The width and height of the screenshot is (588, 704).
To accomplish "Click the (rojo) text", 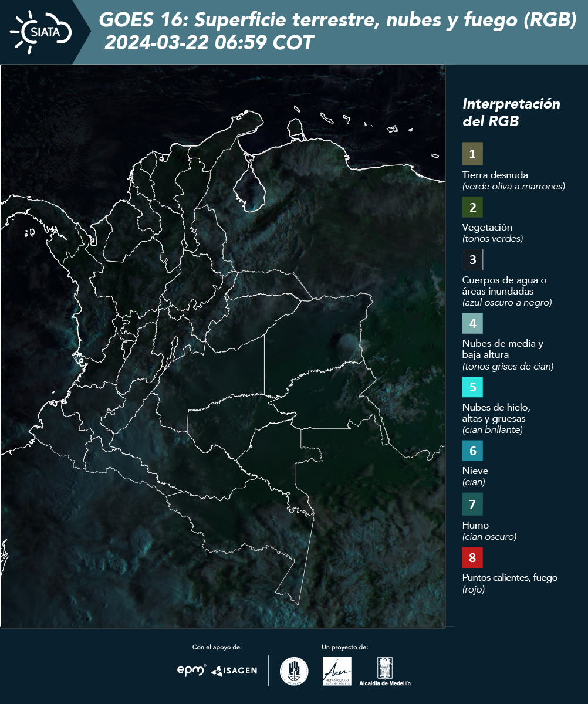I will point(474,590).
